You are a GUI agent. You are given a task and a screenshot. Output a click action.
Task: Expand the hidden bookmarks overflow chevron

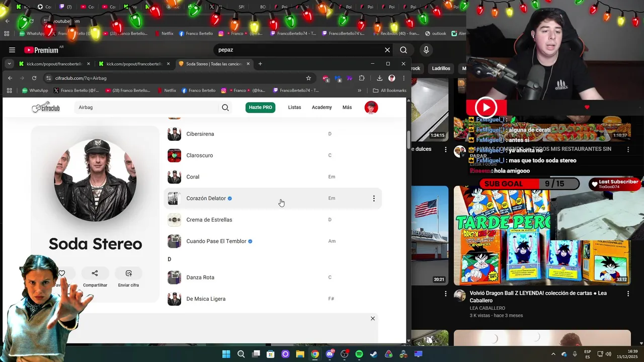click(x=359, y=90)
